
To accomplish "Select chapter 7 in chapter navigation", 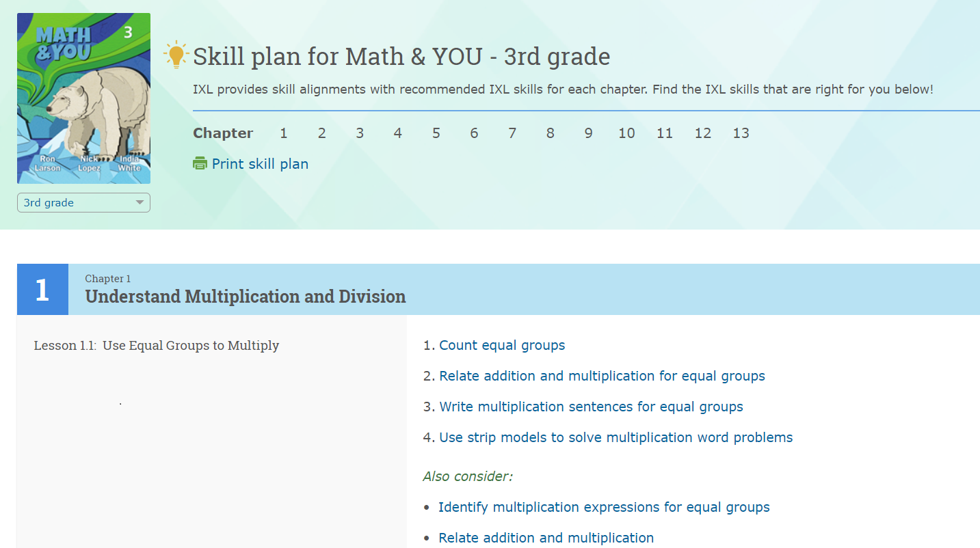I will click(x=512, y=133).
